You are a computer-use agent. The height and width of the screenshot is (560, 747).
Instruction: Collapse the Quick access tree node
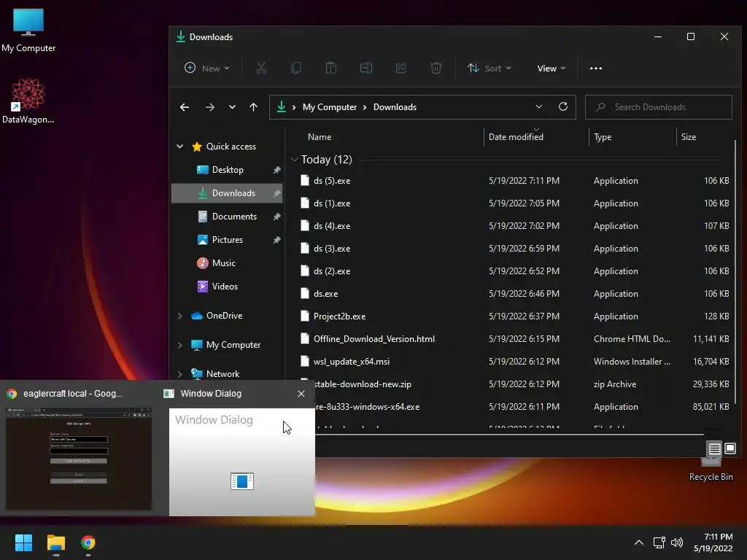pos(179,146)
